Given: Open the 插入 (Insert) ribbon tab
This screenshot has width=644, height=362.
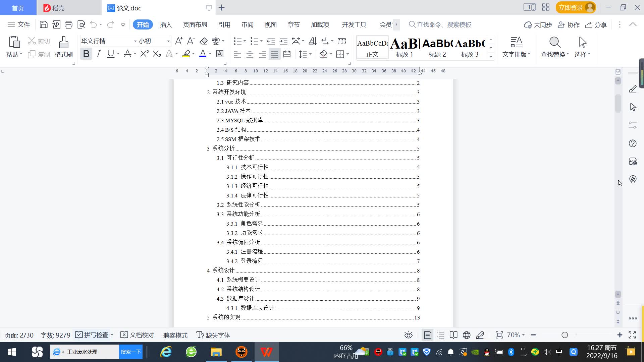Looking at the screenshot, I should 166,24.
